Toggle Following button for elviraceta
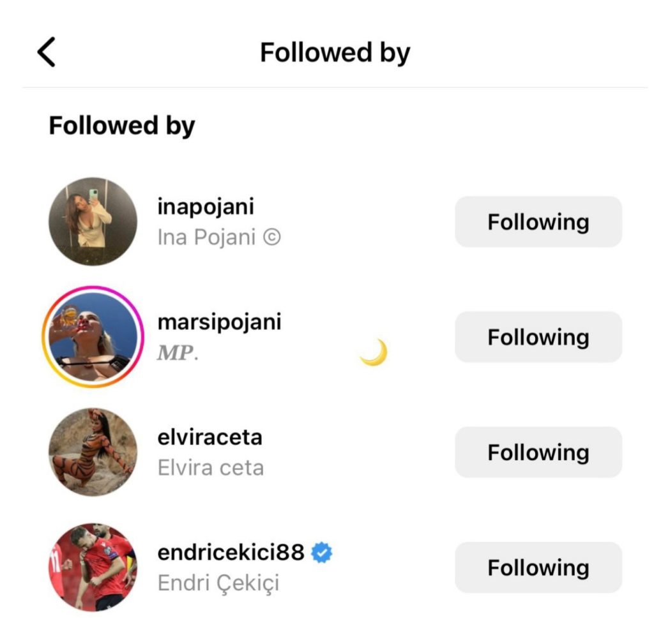Viewport: 654px width, 644px height. click(x=538, y=452)
